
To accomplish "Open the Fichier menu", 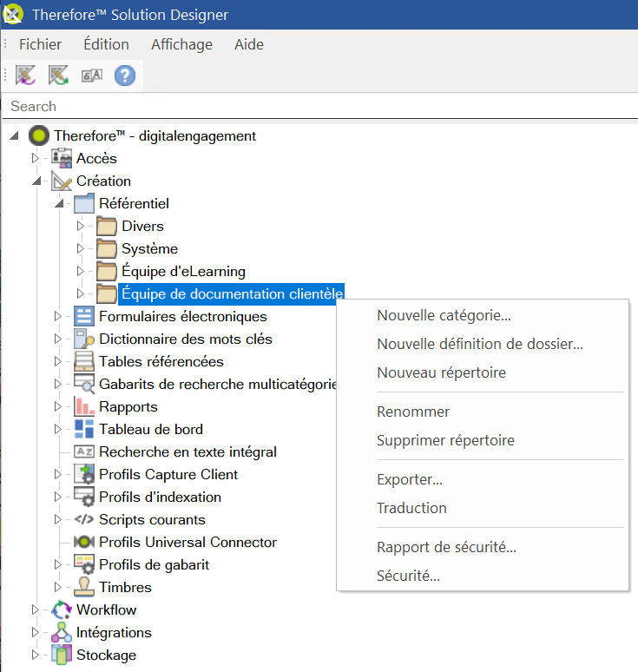I will 40,44.
